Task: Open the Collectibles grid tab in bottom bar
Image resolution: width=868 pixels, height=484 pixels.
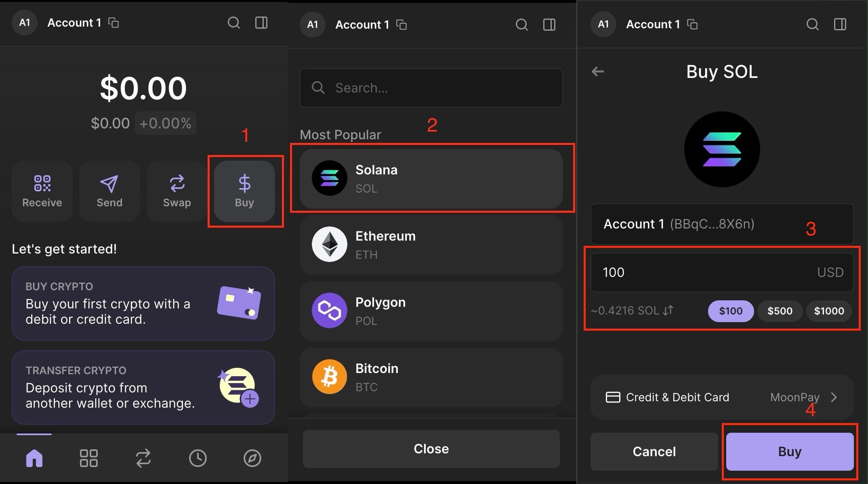Action: coord(88,458)
